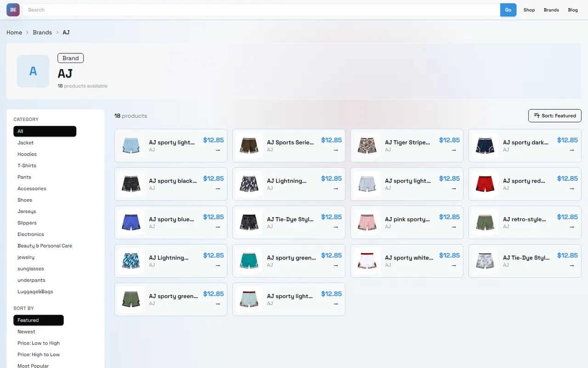Filter by T-Shirts category

click(x=27, y=166)
